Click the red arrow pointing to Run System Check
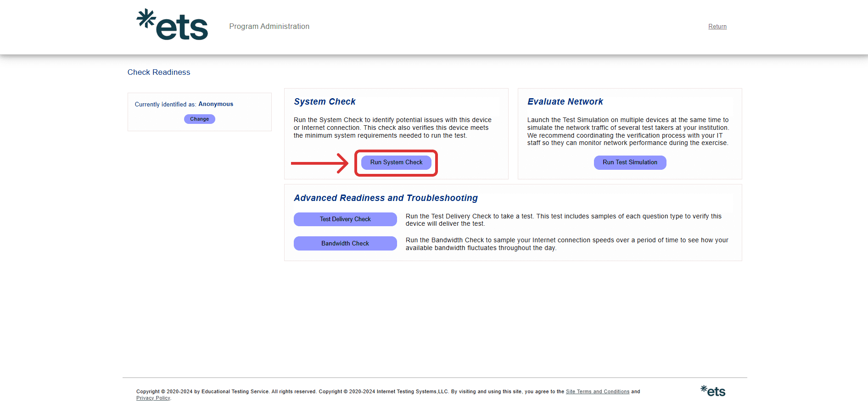This screenshot has height=418, width=868. pyautogui.click(x=319, y=163)
